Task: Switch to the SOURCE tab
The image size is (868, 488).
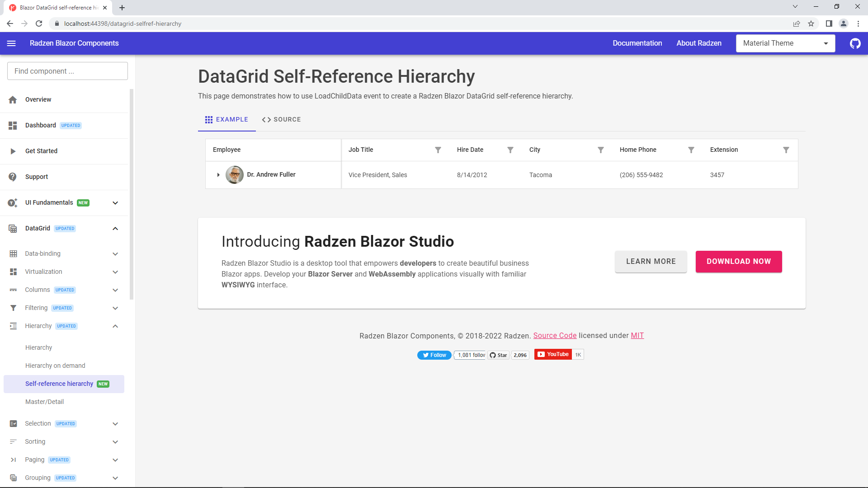Action: [x=281, y=120]
